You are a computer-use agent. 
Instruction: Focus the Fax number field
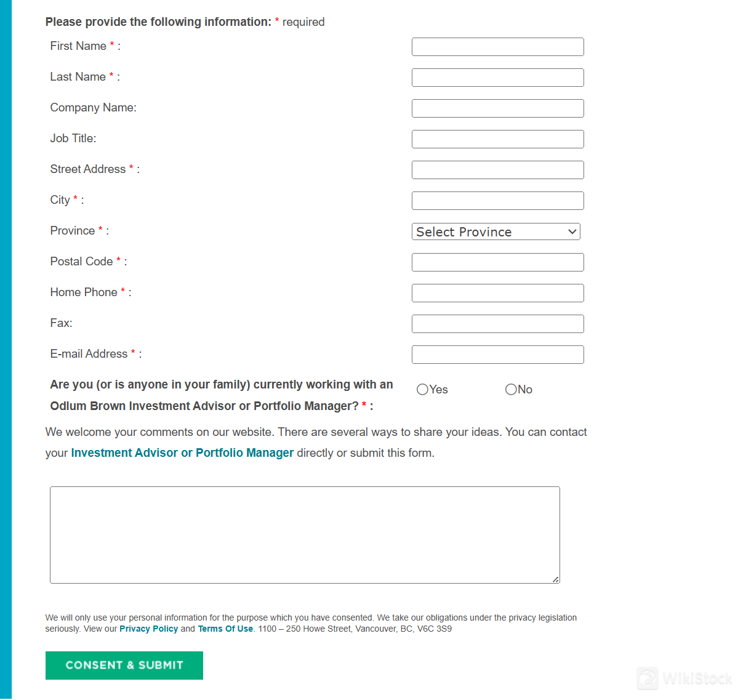(497, 324)
